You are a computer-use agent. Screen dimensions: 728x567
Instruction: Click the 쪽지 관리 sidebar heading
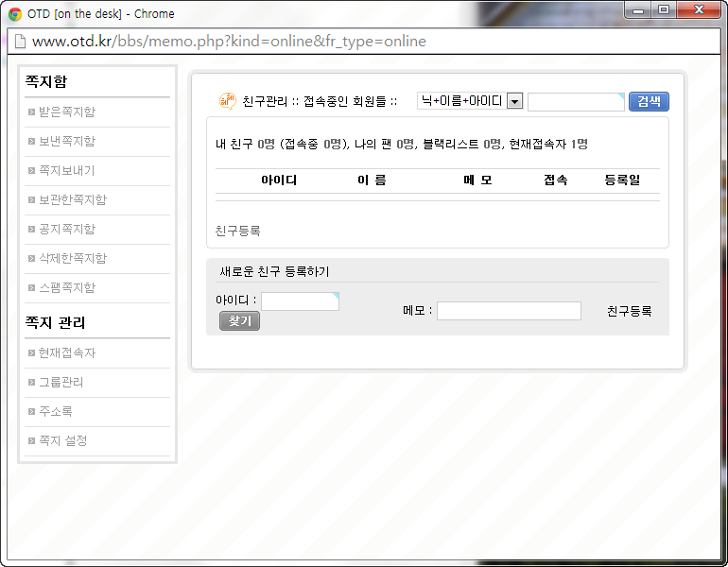55,322
